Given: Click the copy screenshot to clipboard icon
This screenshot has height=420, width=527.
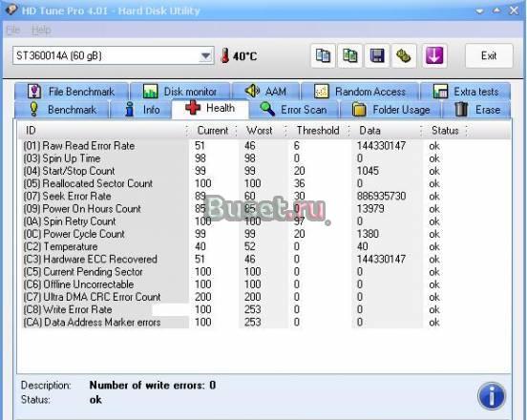Looking at the screenshot, I should tap(349, 55).
